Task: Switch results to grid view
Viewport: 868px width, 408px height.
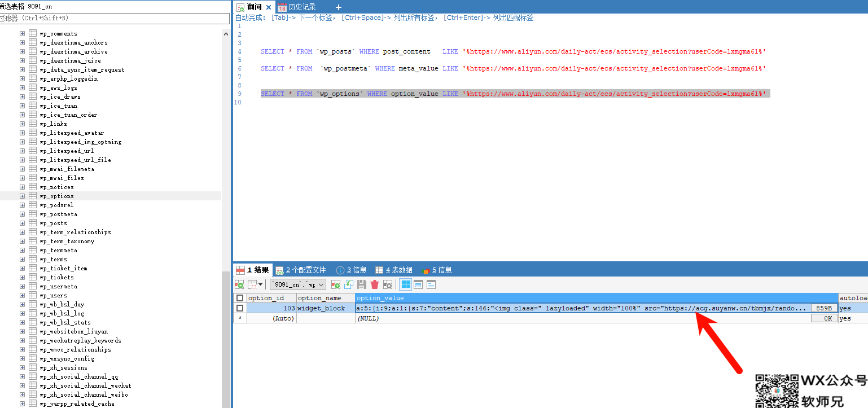Action: coord(406,284)
